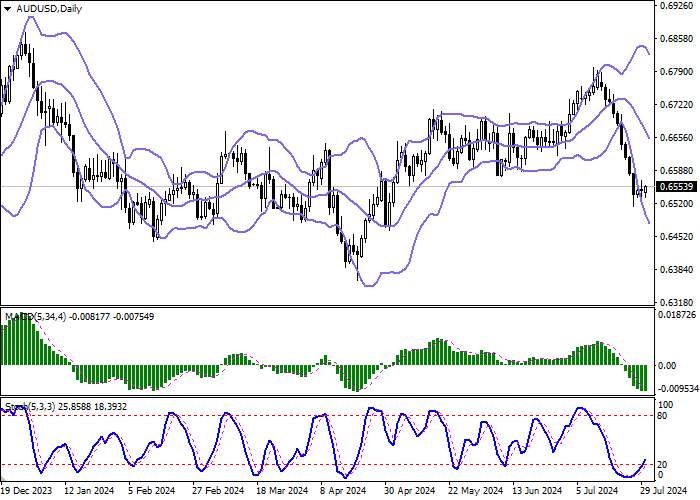Click the 0.69260 price scale label

point(677,6)
